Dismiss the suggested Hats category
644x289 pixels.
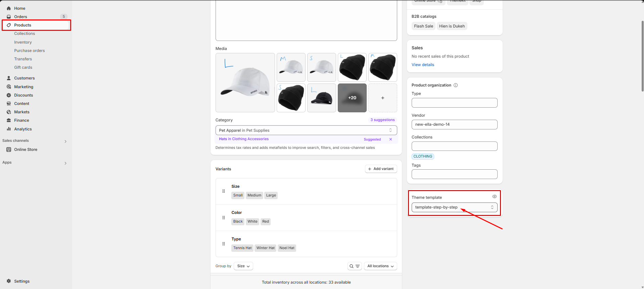390,139
